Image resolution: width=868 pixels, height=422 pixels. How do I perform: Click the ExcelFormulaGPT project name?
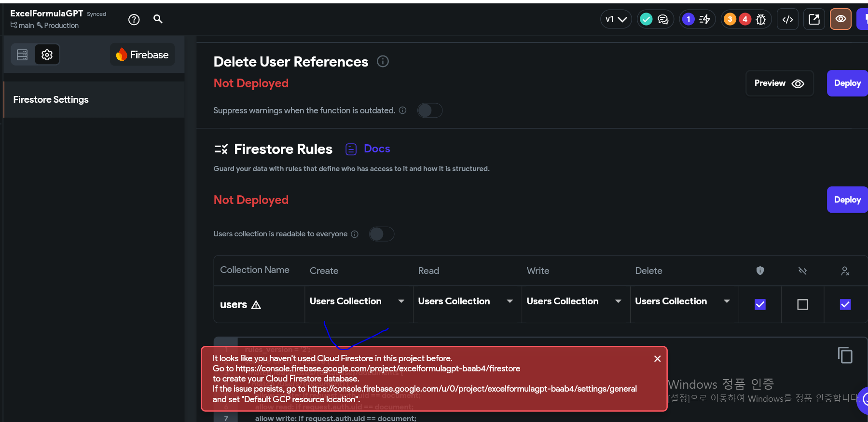click(x=47, y=14)
